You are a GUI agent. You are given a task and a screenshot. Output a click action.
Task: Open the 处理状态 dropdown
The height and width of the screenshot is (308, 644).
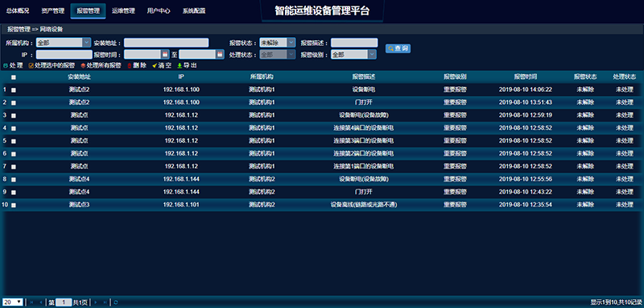coord(278,54)
